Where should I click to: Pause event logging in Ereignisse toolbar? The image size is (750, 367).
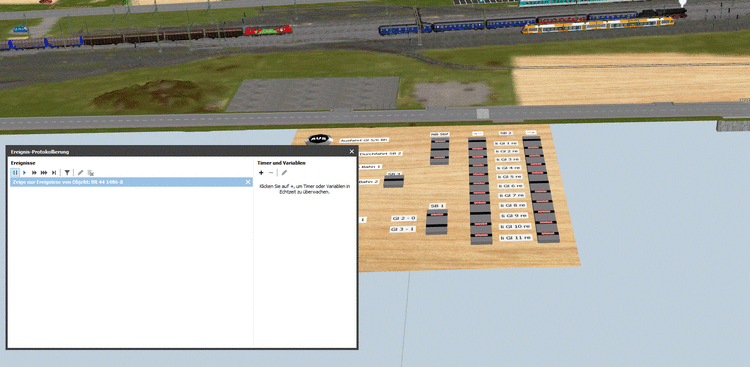tap(15, 172)
